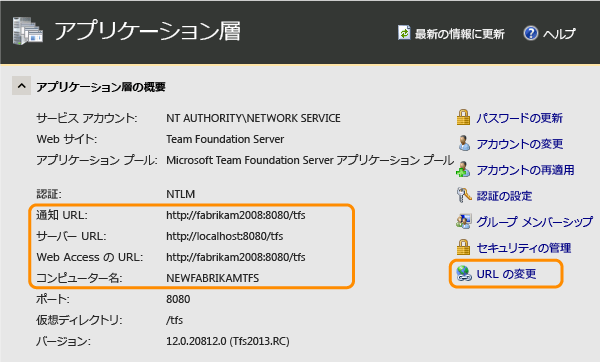The height and width of the screenshot is (362, 600).
Task: Click the user icon next to アカウントの変更
Action: 464,143
